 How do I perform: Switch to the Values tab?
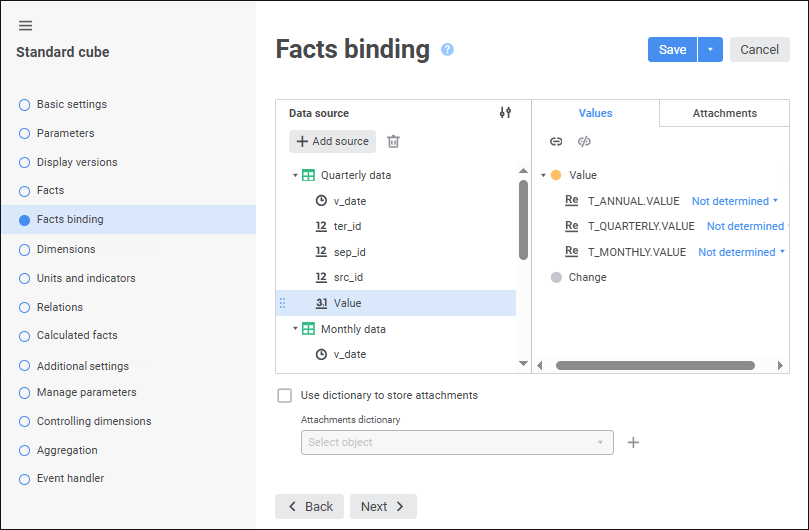(595, 113)
